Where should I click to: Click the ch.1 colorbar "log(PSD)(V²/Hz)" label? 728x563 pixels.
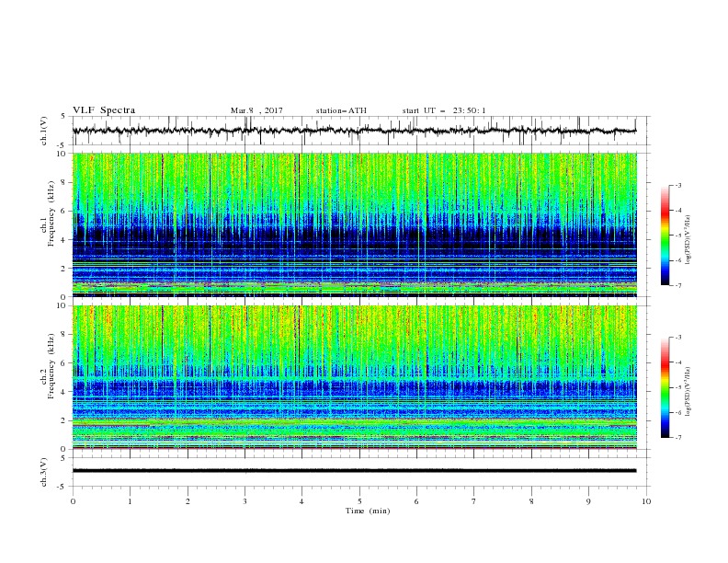688,240
